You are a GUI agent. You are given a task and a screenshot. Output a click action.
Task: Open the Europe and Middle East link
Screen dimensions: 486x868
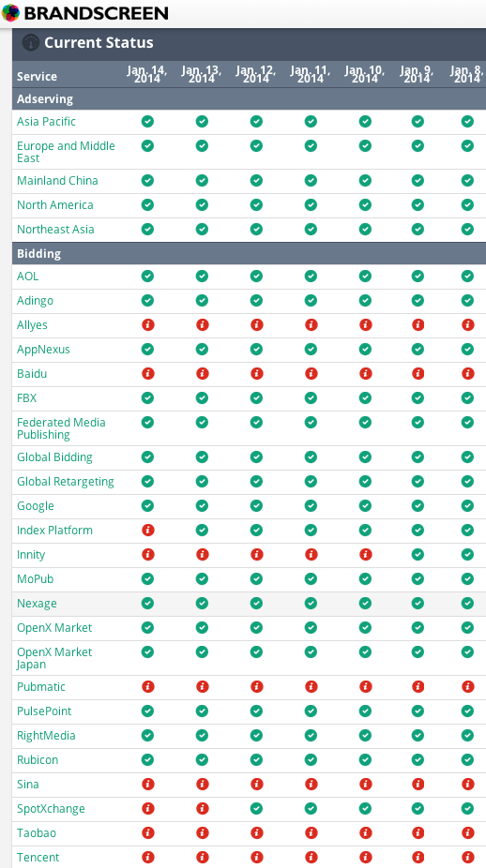click(x=66, y=152)
